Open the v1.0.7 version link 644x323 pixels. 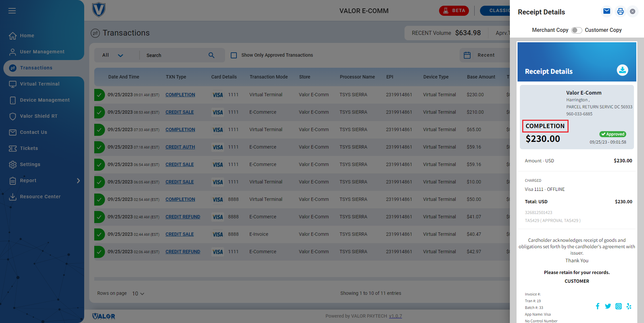click(395, 316)
